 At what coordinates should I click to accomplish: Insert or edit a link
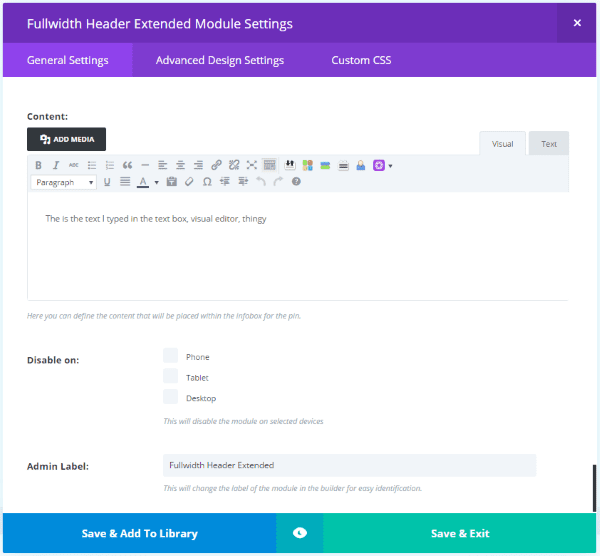(x=216, y=165)
